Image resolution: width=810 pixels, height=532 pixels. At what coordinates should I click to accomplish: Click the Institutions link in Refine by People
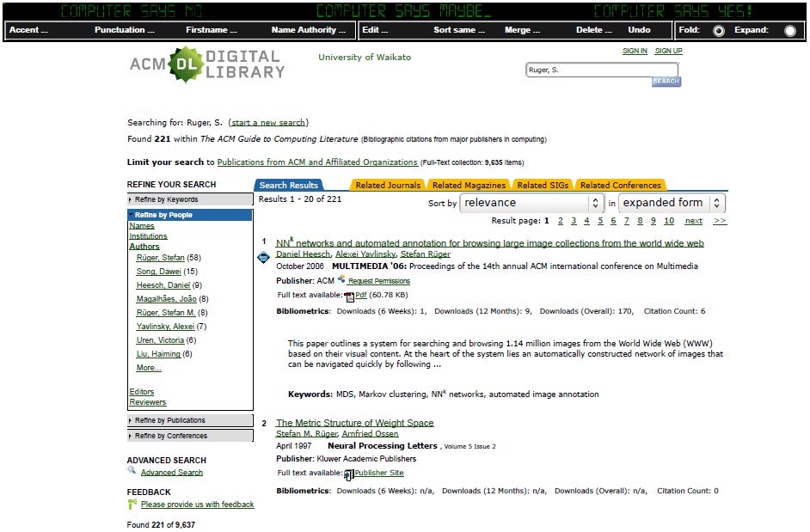(x=148, y=236)
